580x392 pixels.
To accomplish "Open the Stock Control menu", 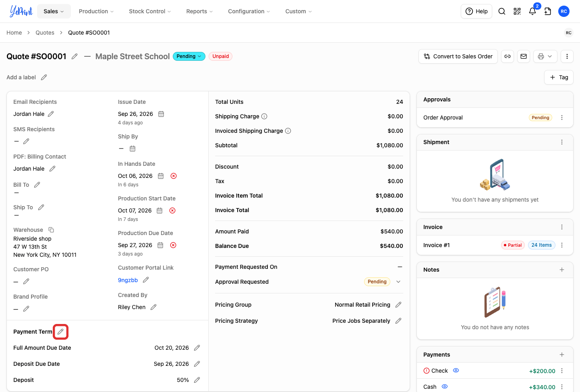I will coord(150,11).
